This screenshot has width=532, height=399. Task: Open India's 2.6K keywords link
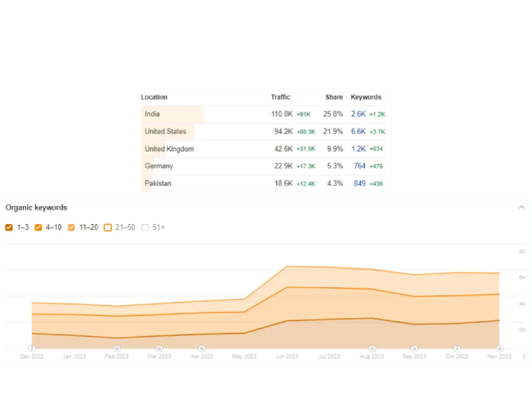pyautogui.click(x=358, y=114)
